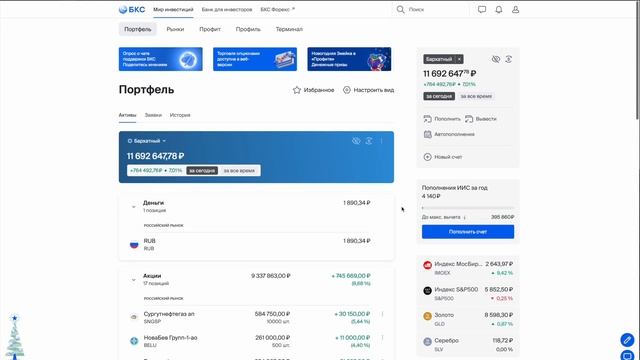This screenshot has width=640, height=360.
Task: Open the Новогодняя Змейка banner
Action: (349, 59)
